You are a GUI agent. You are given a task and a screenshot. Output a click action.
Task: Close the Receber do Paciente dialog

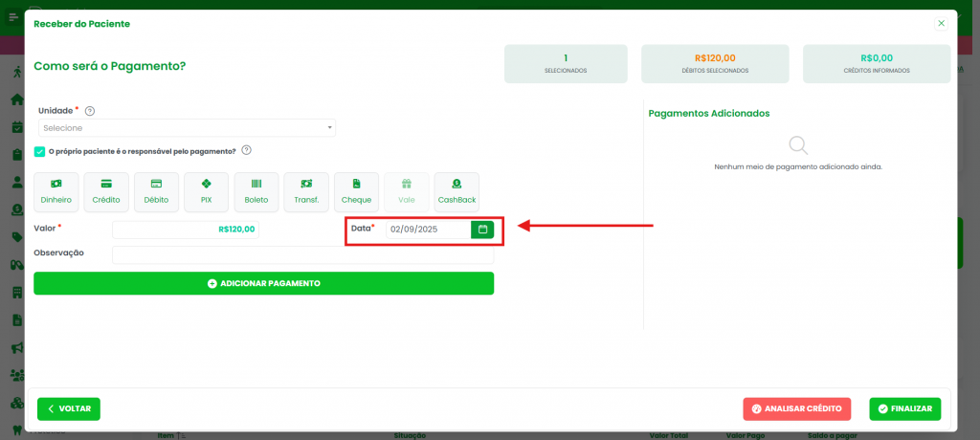click(941, 23)
